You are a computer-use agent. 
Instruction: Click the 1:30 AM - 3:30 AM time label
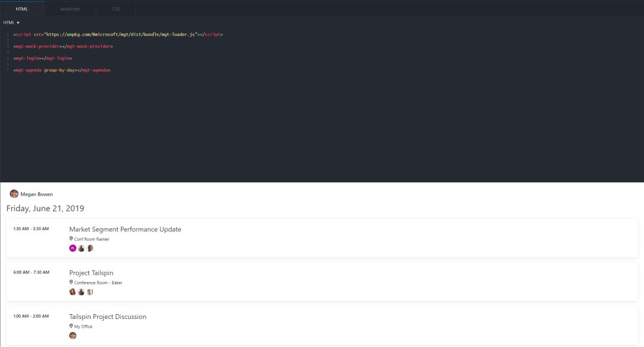(x=31, y=229)
